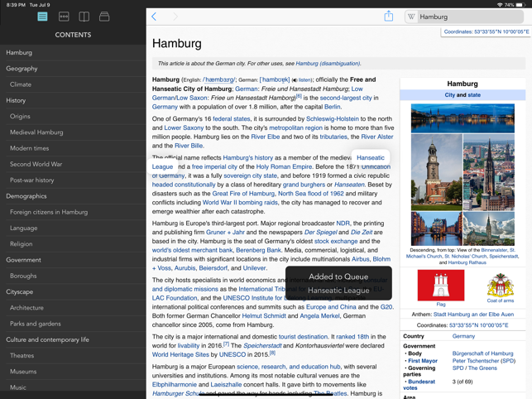532x399 pixels.
Task: Go to the Cityscape section
Action: pos(73,292)
